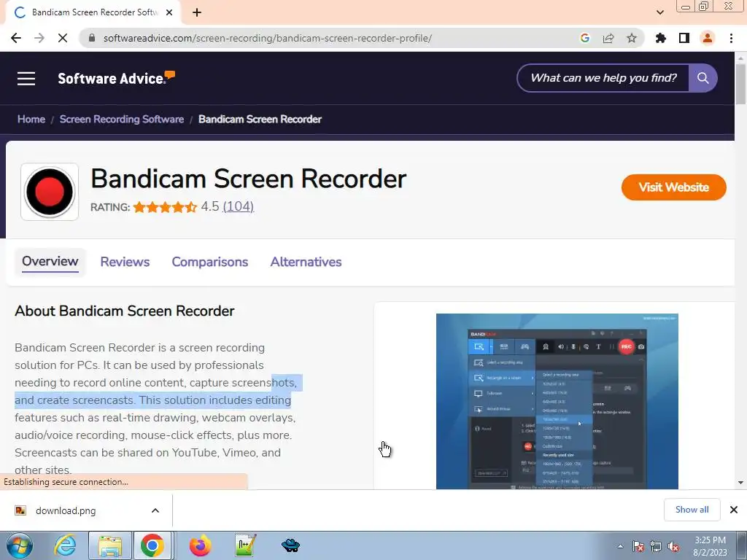Click the Chrome taskbar icon
The height and width of the screenshot is (560, 747).
coord(152,545)
